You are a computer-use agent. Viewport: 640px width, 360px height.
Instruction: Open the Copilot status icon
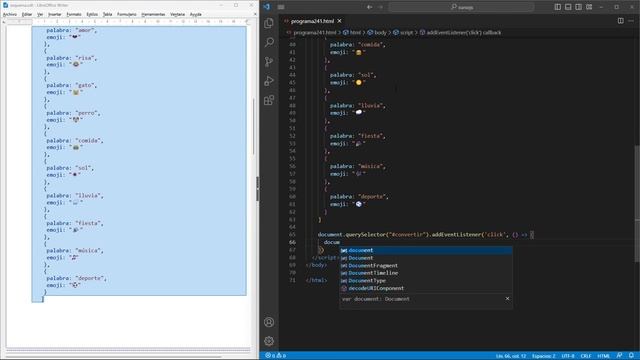pos(620,356)
